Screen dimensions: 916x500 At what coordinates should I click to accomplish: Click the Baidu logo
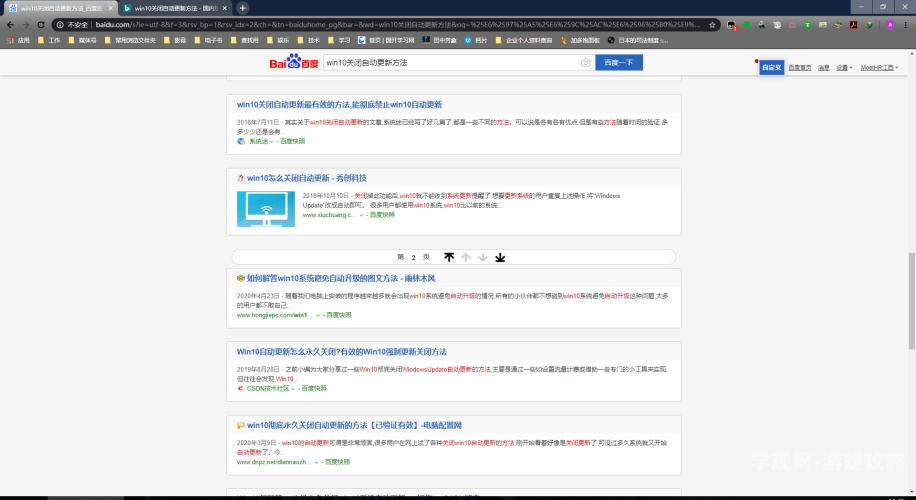tap(293, 62)
